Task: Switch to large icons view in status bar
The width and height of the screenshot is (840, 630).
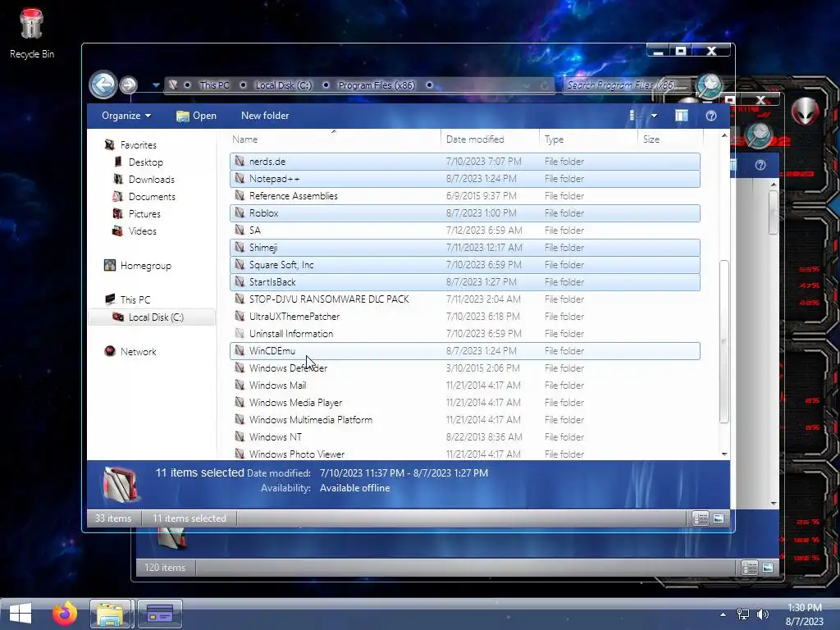Action: (x=719, y=518)
